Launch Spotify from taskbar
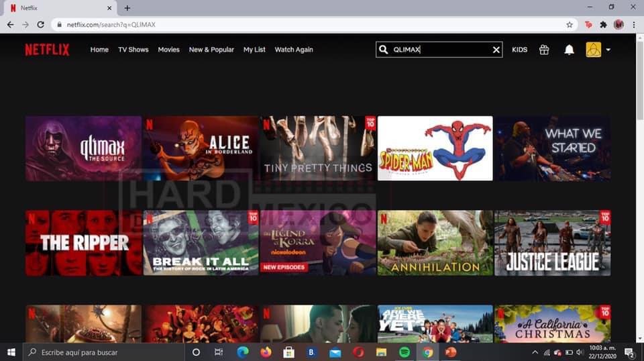The height and width of the screenshot is (361, 644). pyautogui.click(x=405, y=352)
